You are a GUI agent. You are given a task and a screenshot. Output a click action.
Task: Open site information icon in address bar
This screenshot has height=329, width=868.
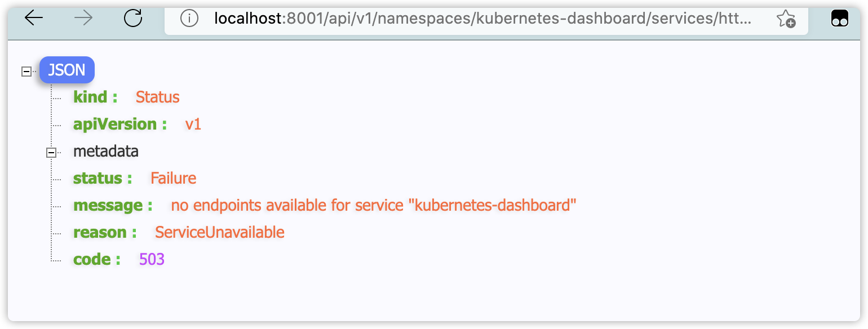[x=189, y=19]
